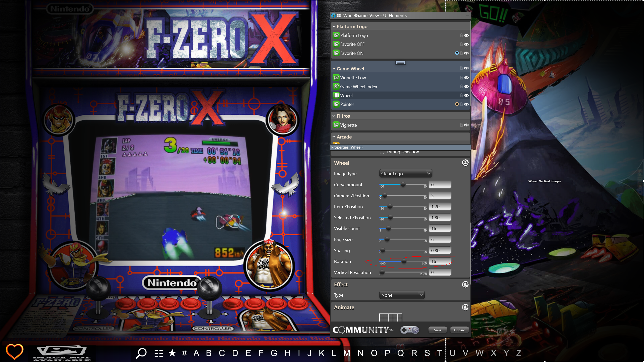Jump to letter M in index bar

coord(347,353)
